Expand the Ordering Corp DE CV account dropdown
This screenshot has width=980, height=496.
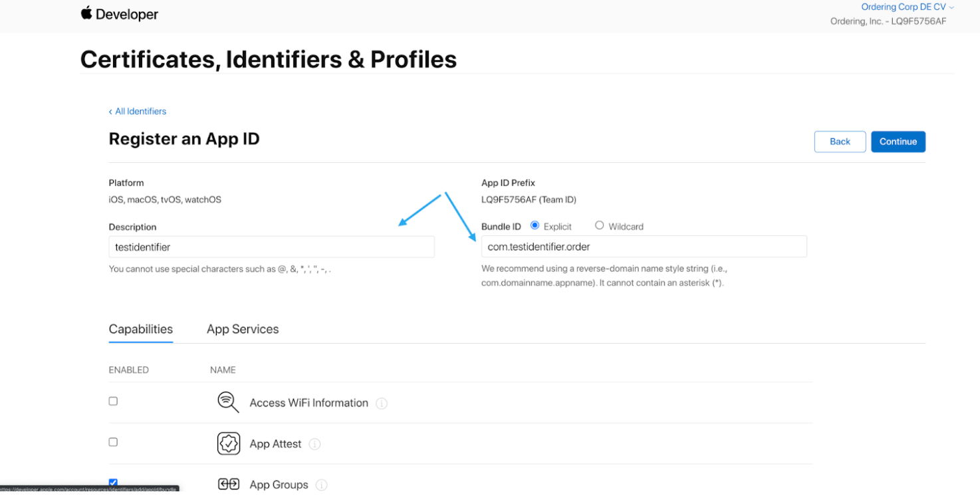(x=908, y=7)
